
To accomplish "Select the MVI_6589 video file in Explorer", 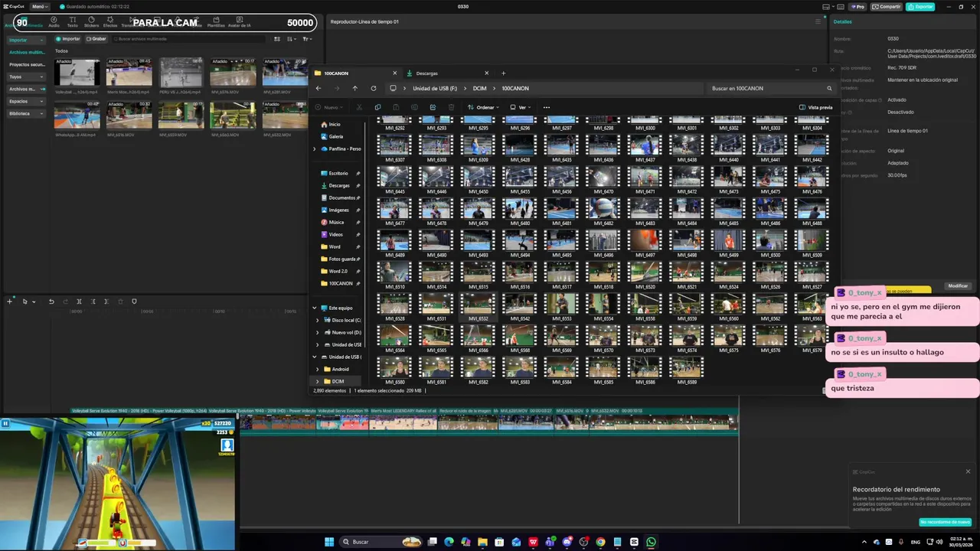I will point(687,370).
